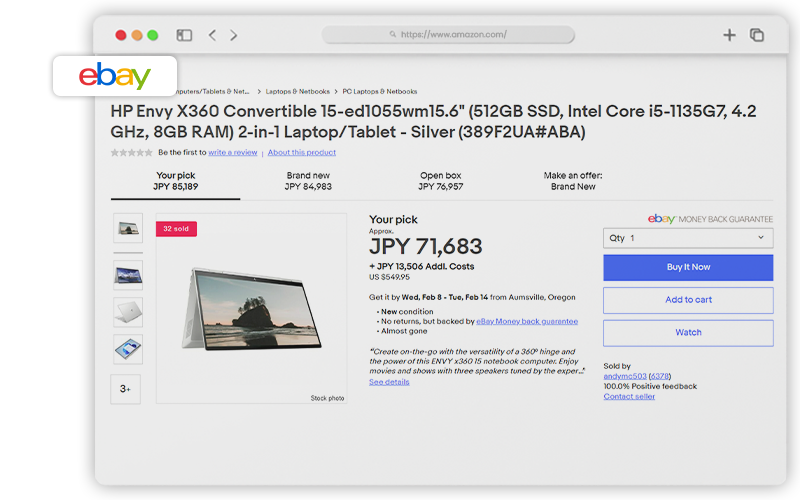Click the JPY 13,506 Addl. Costs text

(422, 266)
